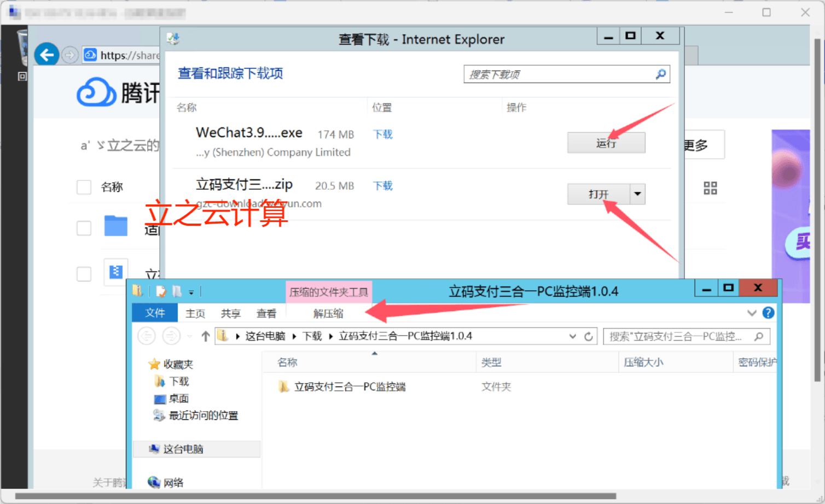The width and height of the screenshot is (825, 504).
Task: Open the quick access toolbar customize dropdown
Action: click(x=191, y=292)
